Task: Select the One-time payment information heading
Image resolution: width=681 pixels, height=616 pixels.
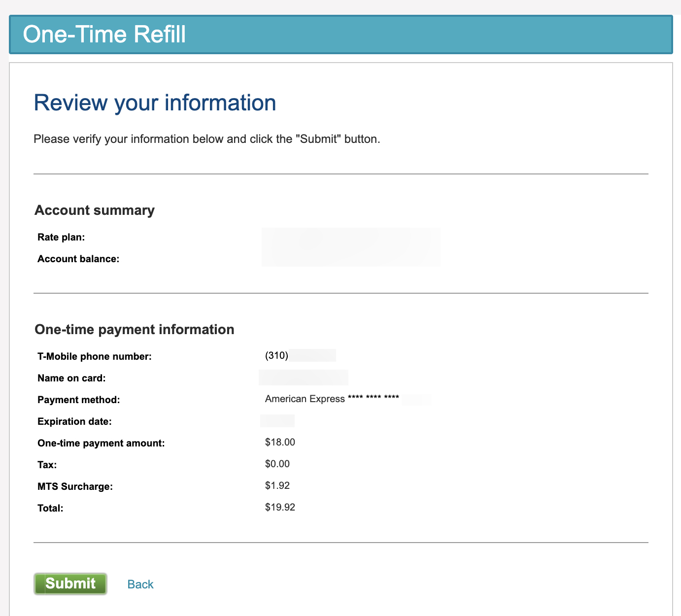Action: point(135,330)
